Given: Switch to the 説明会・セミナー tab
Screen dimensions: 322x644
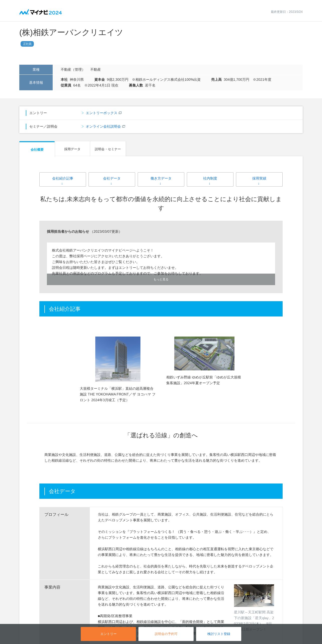Looking at the screenshot, I should (x=108, y=149).
